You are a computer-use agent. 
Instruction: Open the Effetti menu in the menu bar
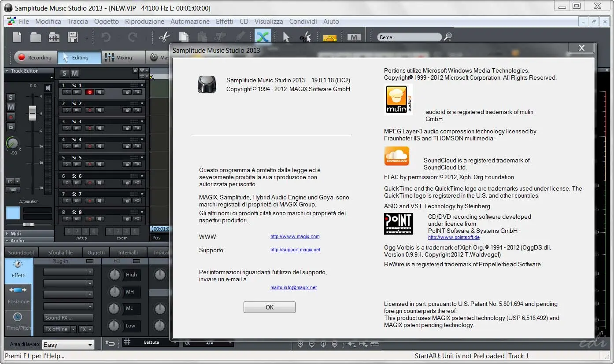coord(225,21)
